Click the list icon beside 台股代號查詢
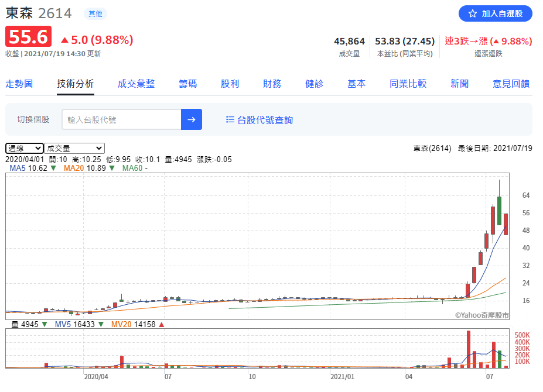 230,119
